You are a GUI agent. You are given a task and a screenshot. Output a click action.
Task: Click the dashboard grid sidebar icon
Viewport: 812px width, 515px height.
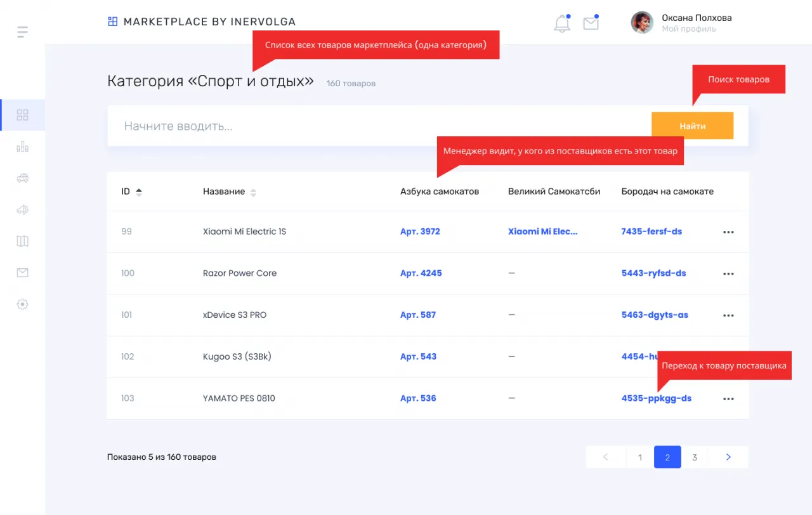coord(22,115)
